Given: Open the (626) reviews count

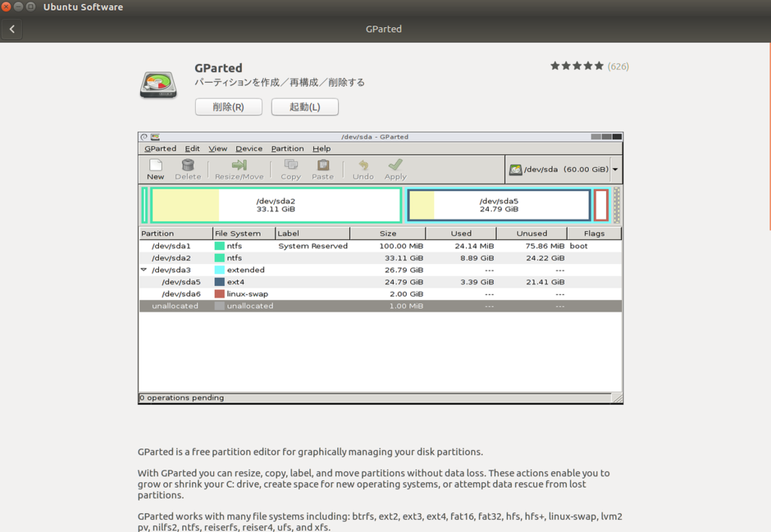Looking at the screenshot, I should pos(618,66).
